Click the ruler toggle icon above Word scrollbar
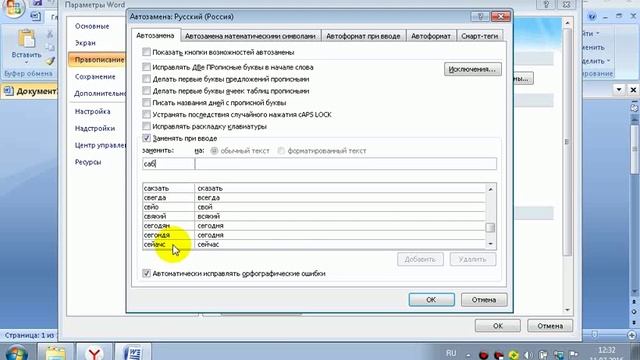The image size is (640, 360). [x=634, y=108]
